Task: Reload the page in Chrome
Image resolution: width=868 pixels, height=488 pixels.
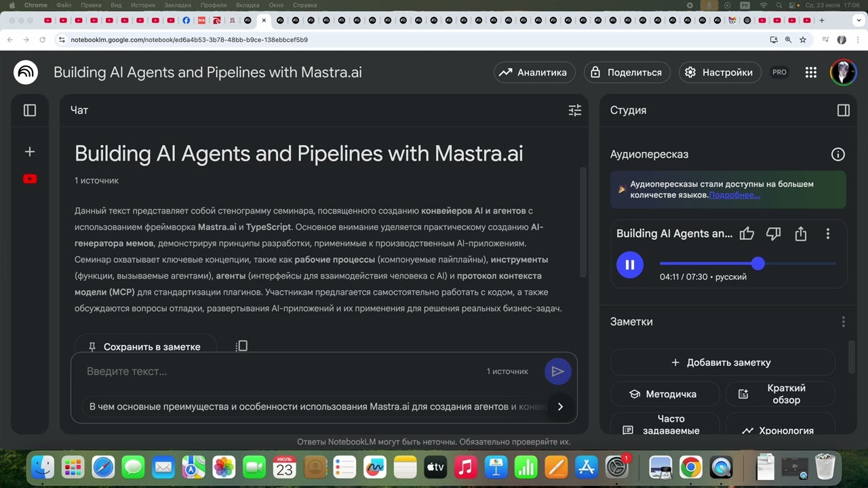Action: coord(43,40)
